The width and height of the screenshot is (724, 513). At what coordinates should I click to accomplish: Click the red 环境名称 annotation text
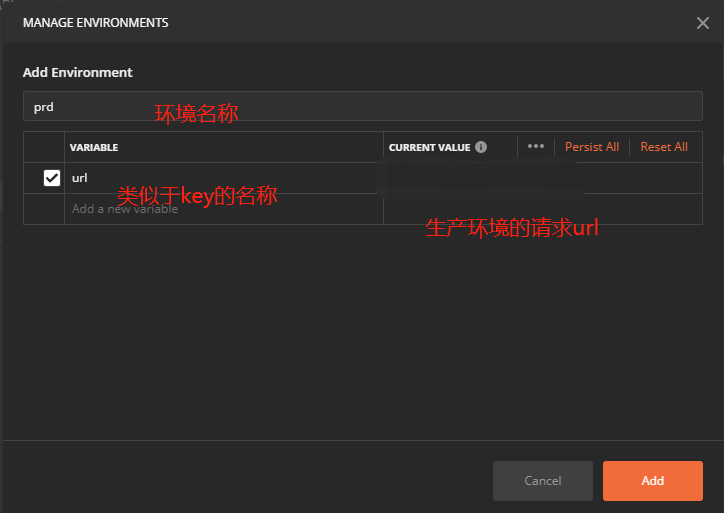pos(196,114)
